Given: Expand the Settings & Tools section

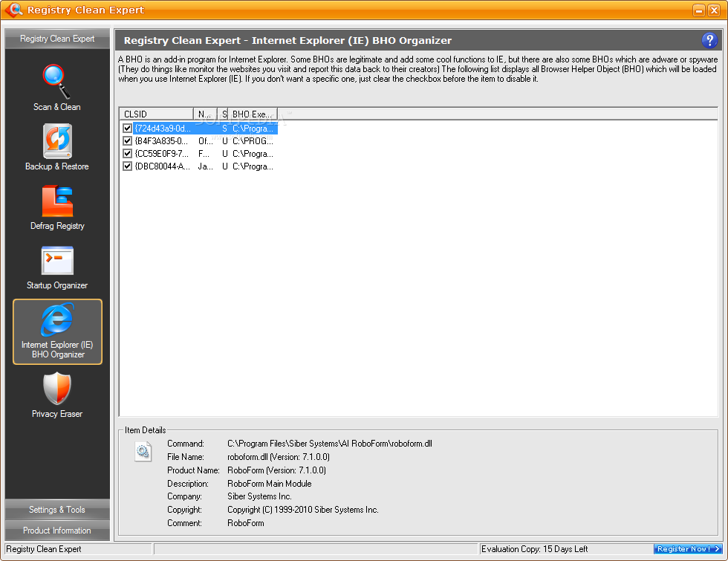Looking at the screenshot, I should [57, 510].
